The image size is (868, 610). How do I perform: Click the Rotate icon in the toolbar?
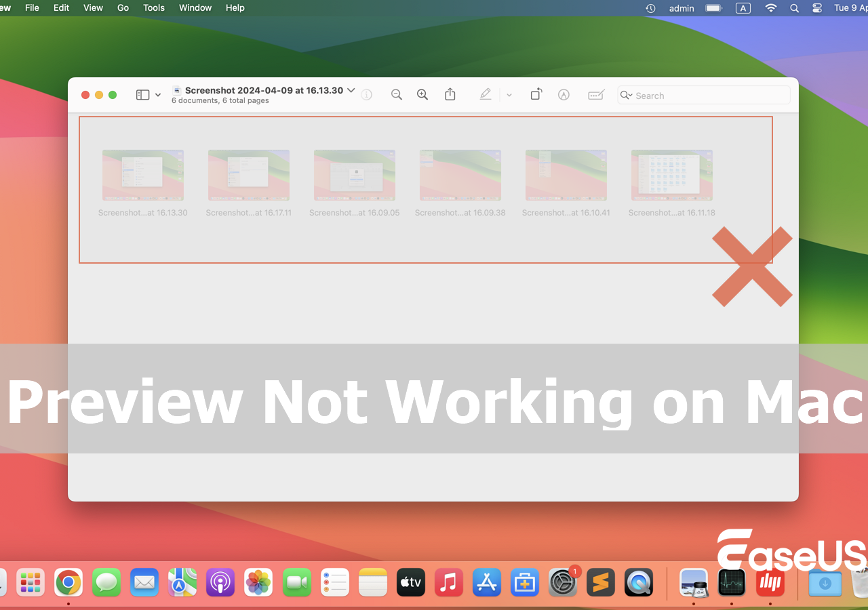point(536,94)
